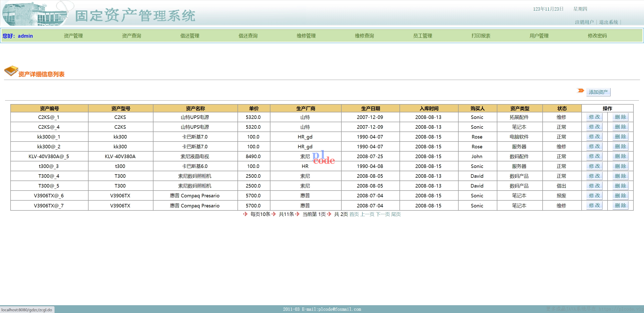Click 修改 for asset T300@_4
644x313 pixels.
(594, 176)
